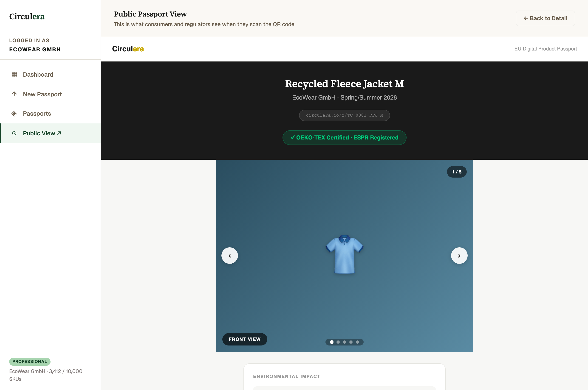This screenshot has width=588, height=390.
Task: Show previous product image in carousel
Action: click(x=230, y=255)
